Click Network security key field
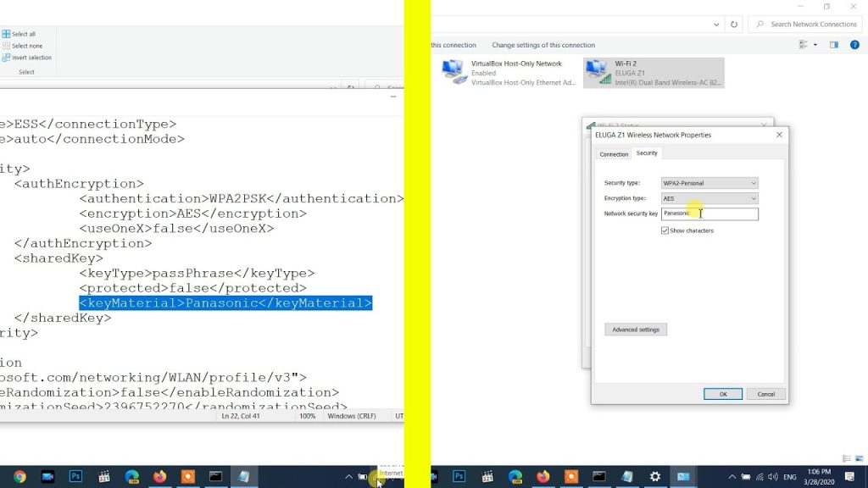 pyautogui.click(x=709, y=214)
